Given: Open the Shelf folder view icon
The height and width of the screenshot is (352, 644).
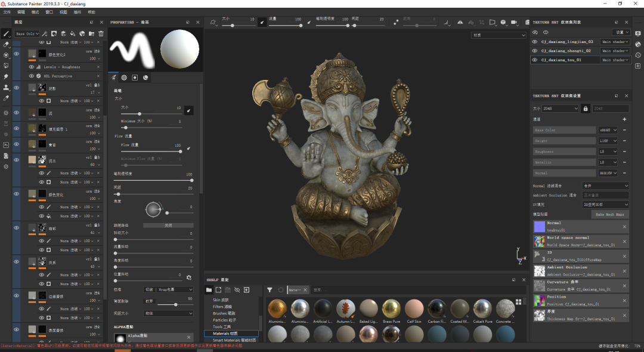Looking at the screenshot, I should (209, 290).
